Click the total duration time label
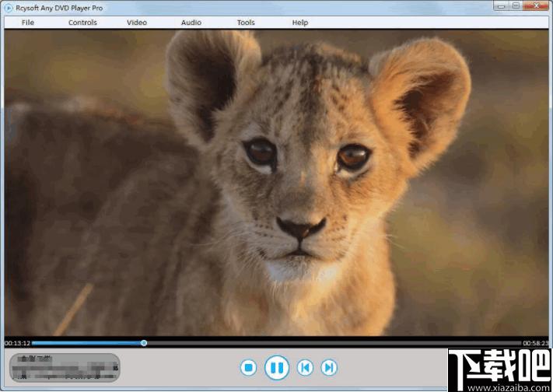 (535, 343)
